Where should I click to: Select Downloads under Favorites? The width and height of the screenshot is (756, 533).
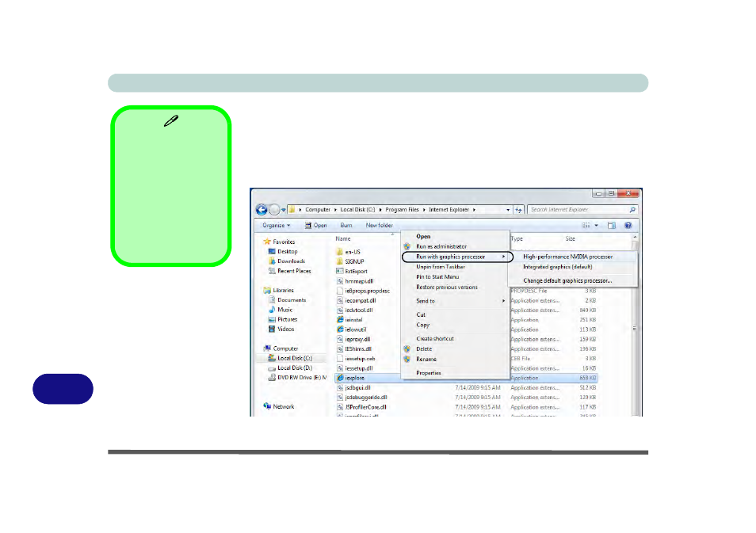pyautogui.click(x=286, y=261)
